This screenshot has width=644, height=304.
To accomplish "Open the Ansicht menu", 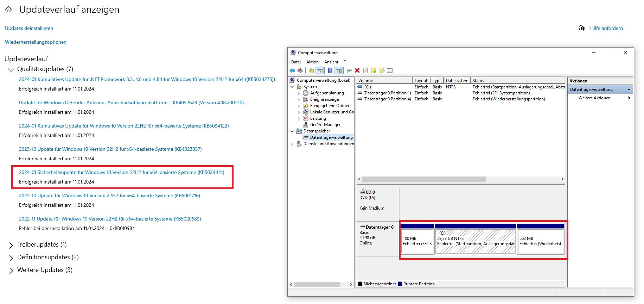I will tap(331, 62).
